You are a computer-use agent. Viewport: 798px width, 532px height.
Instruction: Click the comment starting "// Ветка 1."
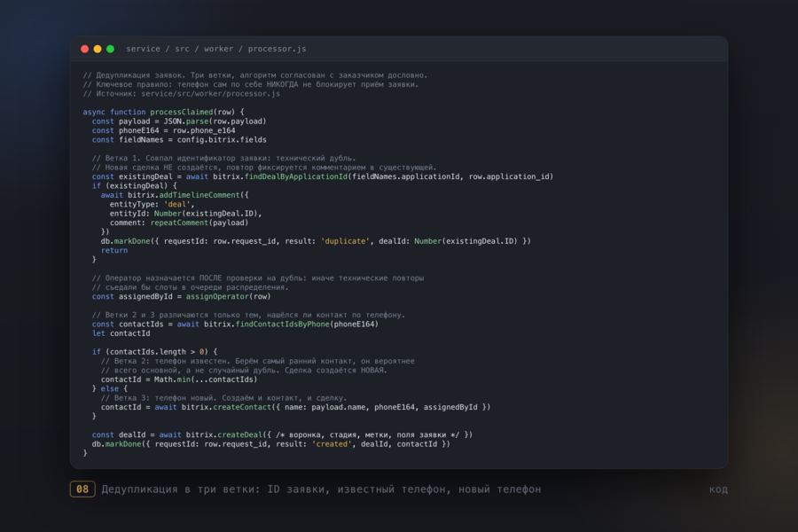(224, 158)
